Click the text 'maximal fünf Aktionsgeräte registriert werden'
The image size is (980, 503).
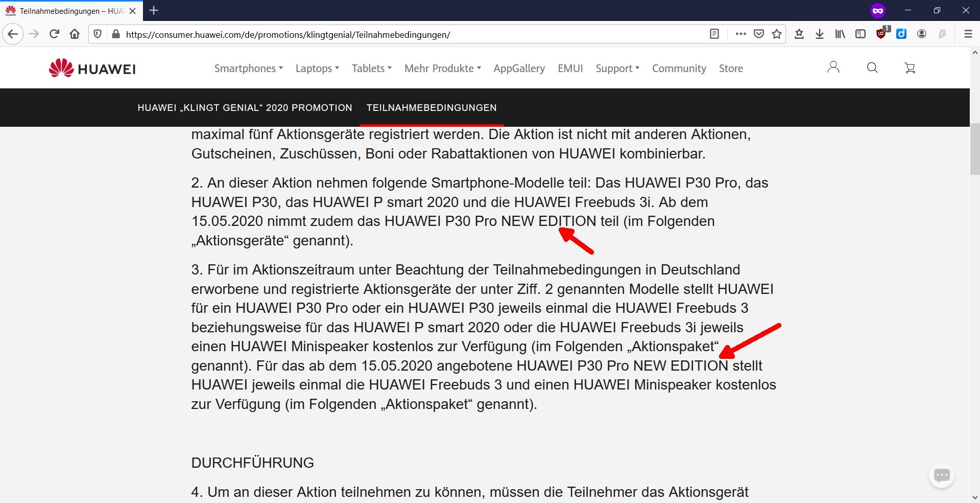pyautogui.click(x=338, y=134)
